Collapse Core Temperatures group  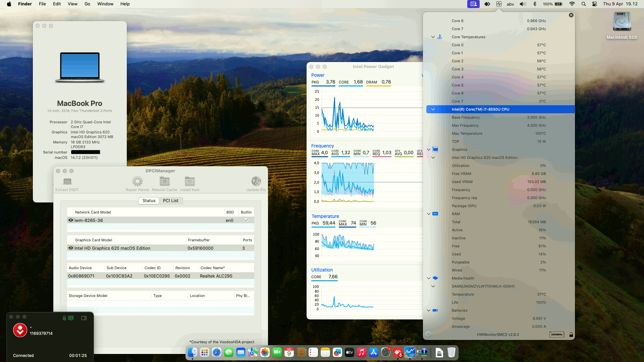pos(433,37)
